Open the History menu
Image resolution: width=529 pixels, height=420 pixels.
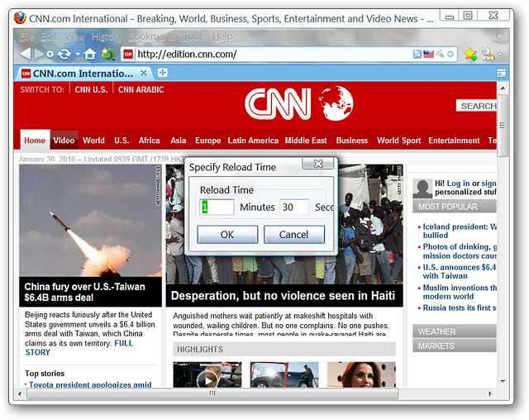106,36
